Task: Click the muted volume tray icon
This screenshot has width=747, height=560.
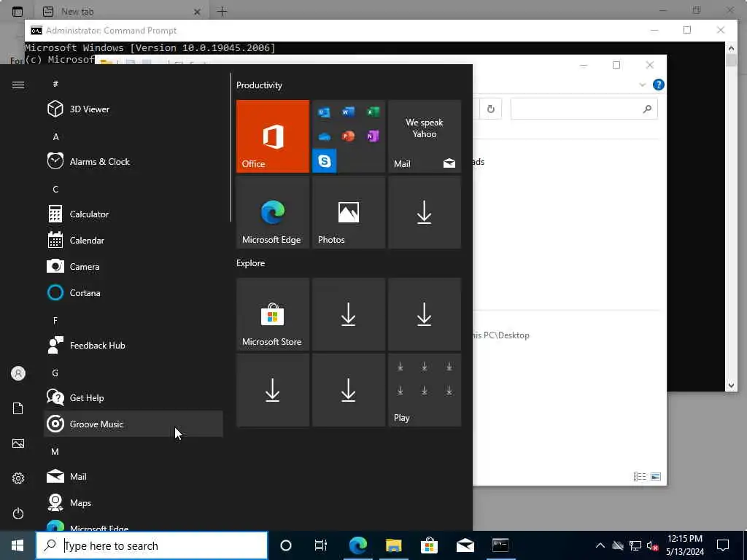Action: (x=652, y=545)
